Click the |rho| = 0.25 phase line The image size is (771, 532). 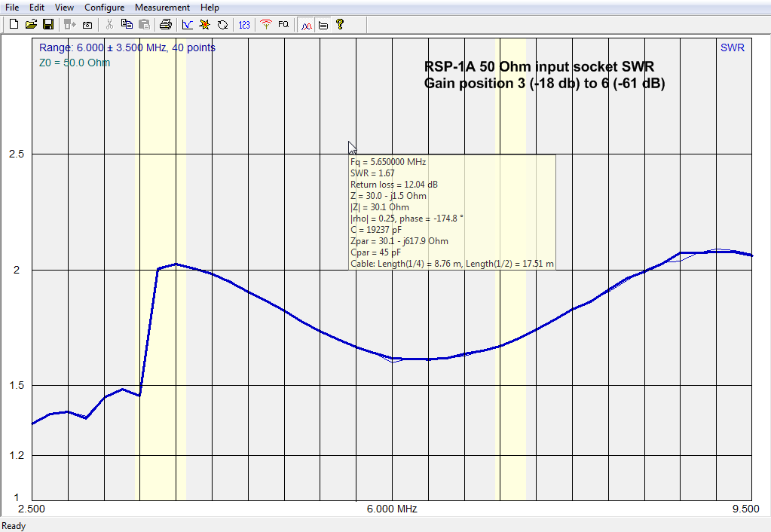(407, 219)
